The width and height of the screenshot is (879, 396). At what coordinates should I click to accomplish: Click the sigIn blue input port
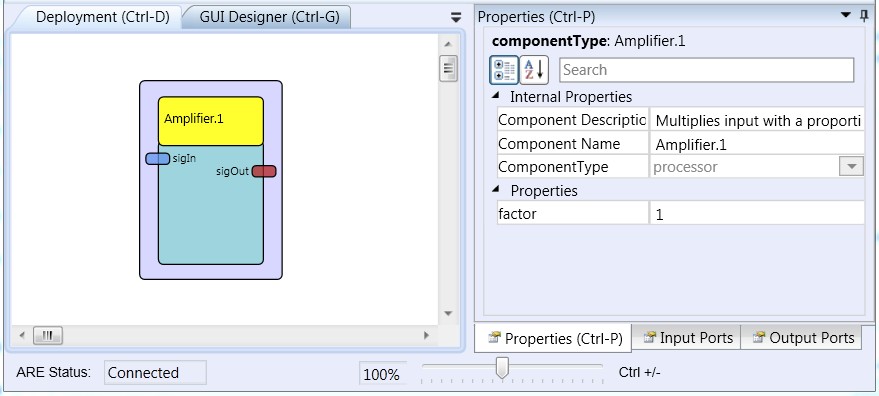158,159
